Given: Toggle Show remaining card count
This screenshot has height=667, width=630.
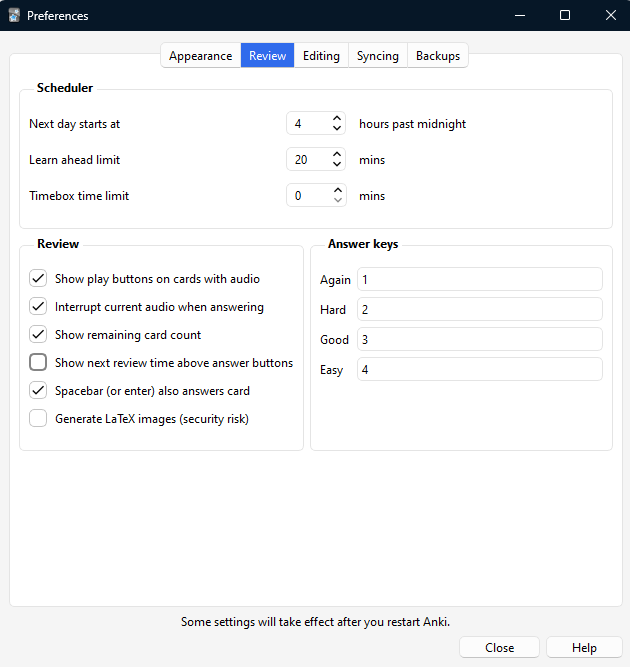Looking at the screenshot, I should (39, 335).
